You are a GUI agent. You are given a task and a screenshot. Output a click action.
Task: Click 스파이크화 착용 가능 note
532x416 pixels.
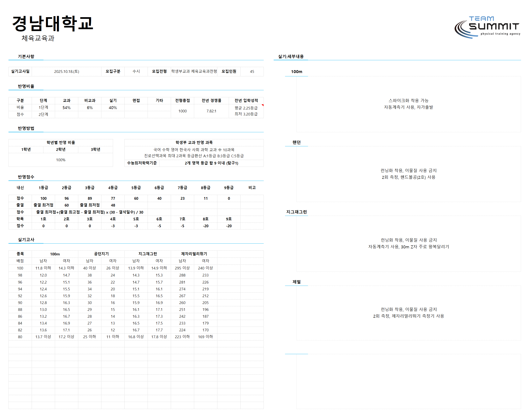[x=408, y=100]
